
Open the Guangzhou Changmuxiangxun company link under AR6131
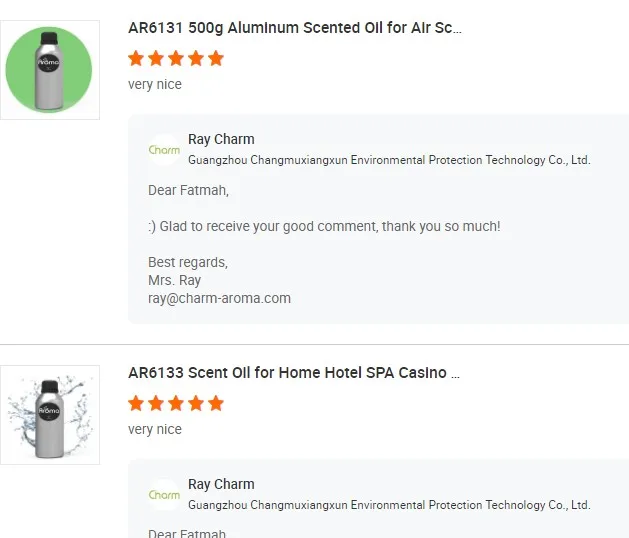pos(389,160)
